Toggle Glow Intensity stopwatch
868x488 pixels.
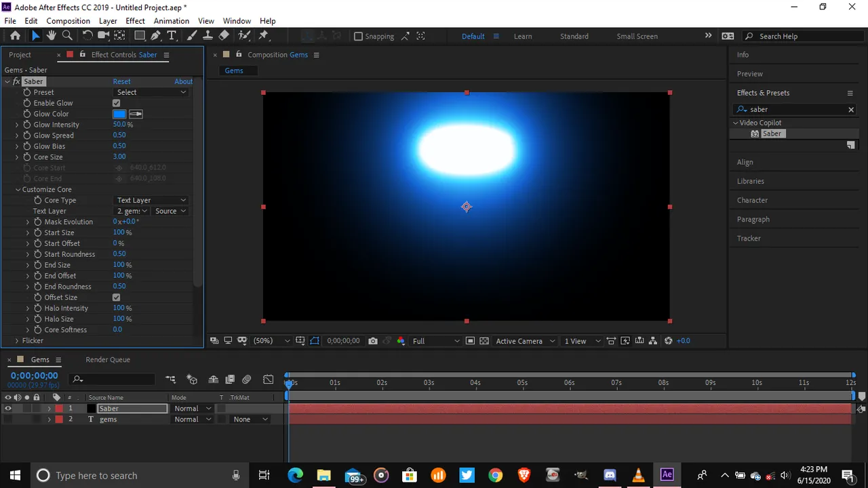tap(27, 125)
